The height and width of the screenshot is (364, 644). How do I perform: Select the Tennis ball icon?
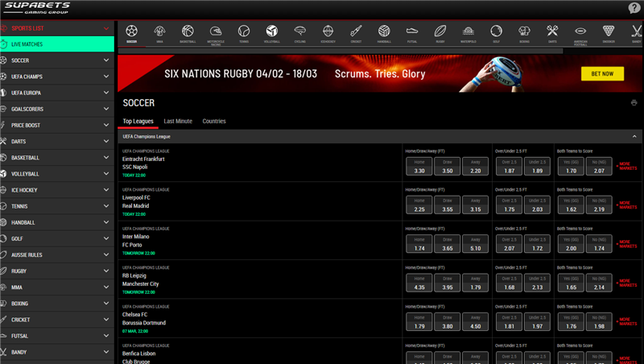click(244, 33)
